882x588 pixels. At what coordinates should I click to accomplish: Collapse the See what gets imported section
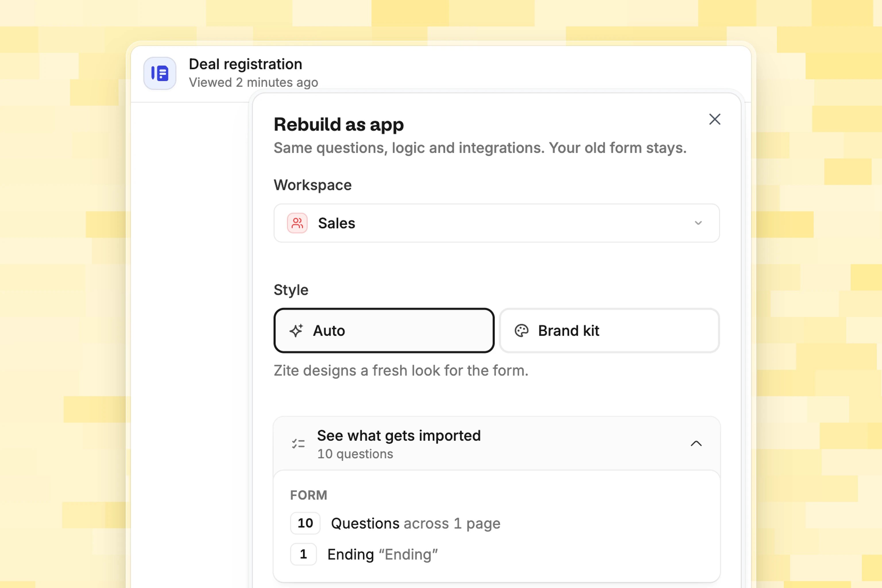[496, 444]
